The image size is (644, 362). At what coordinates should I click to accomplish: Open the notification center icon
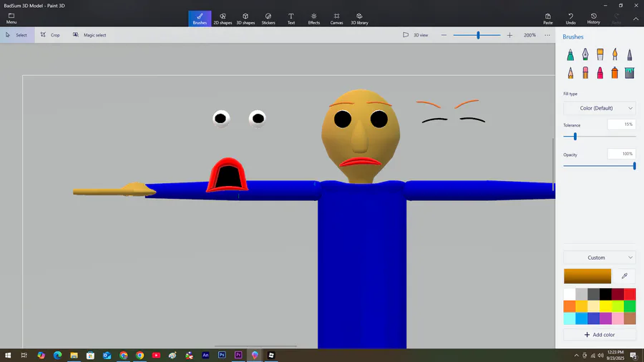(x=634, y=356)
